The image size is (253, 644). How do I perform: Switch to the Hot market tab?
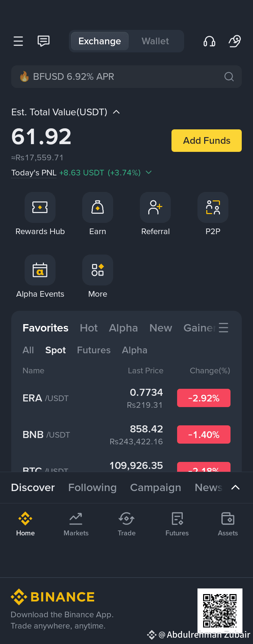(x=89, y=328)
